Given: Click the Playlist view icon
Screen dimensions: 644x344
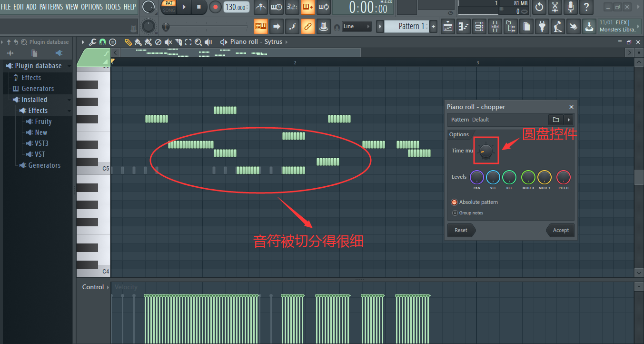Looking at the screenshot, I should [x=448, y=27].
